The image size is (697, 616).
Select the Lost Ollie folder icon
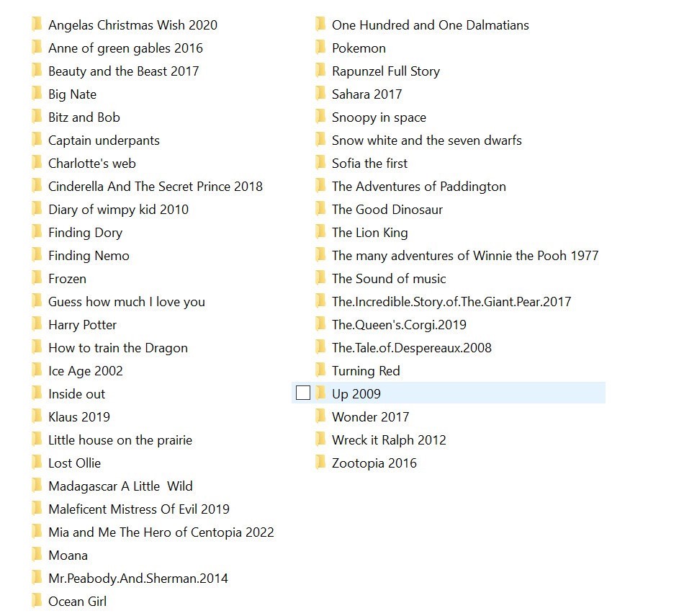37,463
